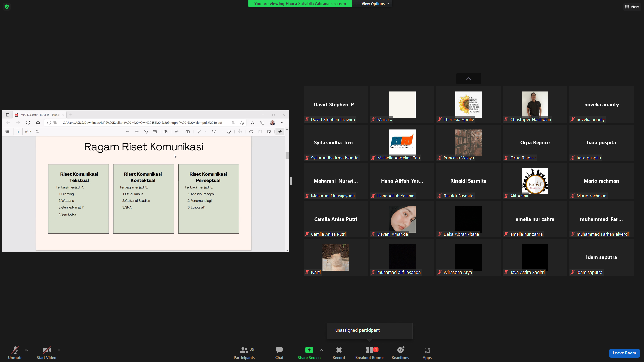Select Theresia Aprilie's video tile

coord(468,105)
